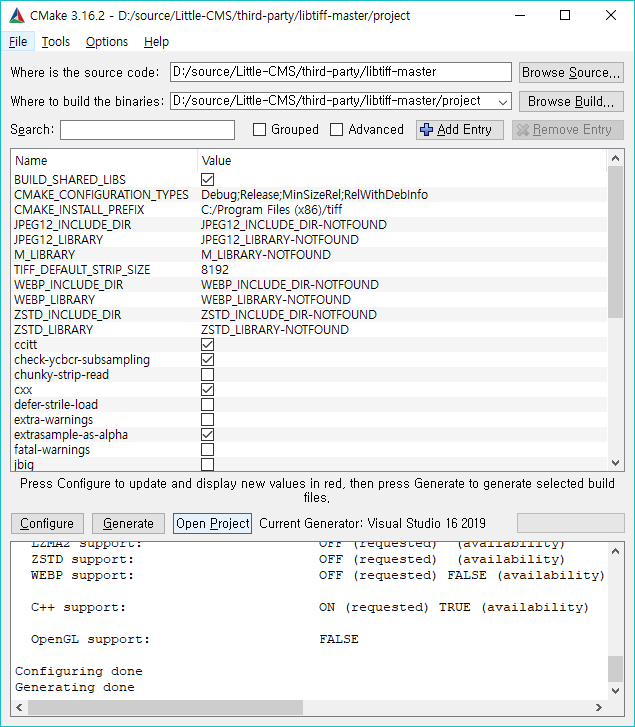Click into the Search input field

coord(147,130)
